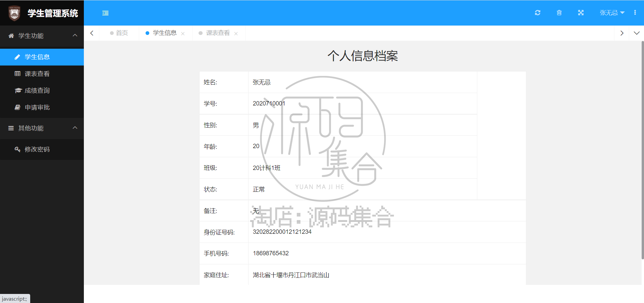Open the vertical three-dot more menu
Screen dimensions: 644x303
pos(635,13)
